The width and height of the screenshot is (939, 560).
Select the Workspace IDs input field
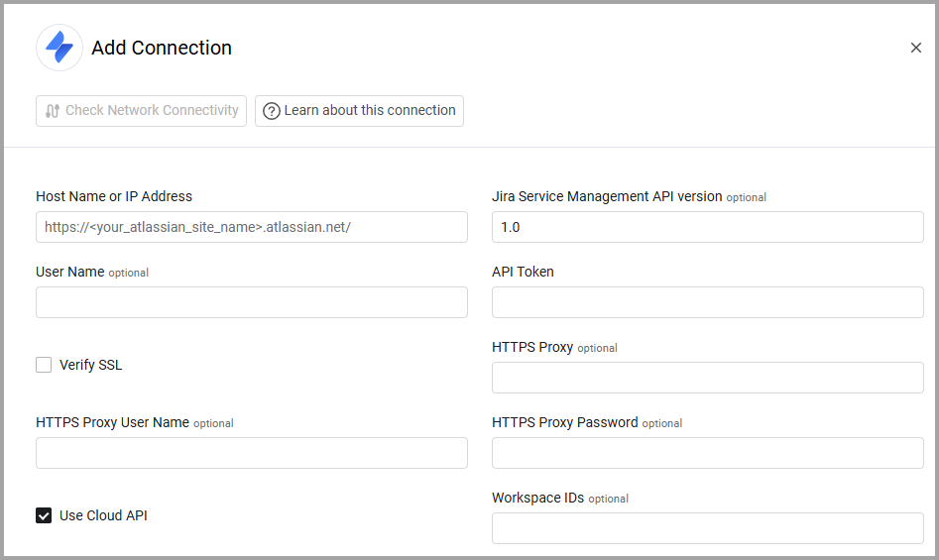[x=707, y=528]
